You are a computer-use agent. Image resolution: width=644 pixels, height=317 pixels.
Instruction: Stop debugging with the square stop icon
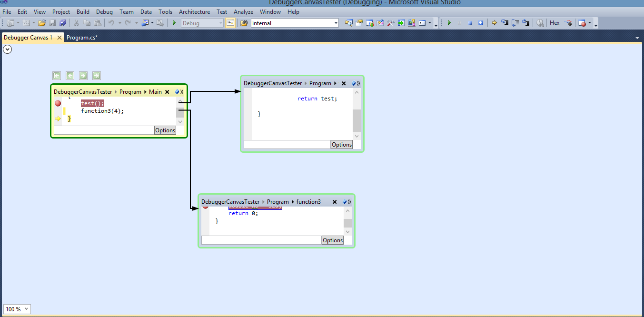tap(470, 23)
